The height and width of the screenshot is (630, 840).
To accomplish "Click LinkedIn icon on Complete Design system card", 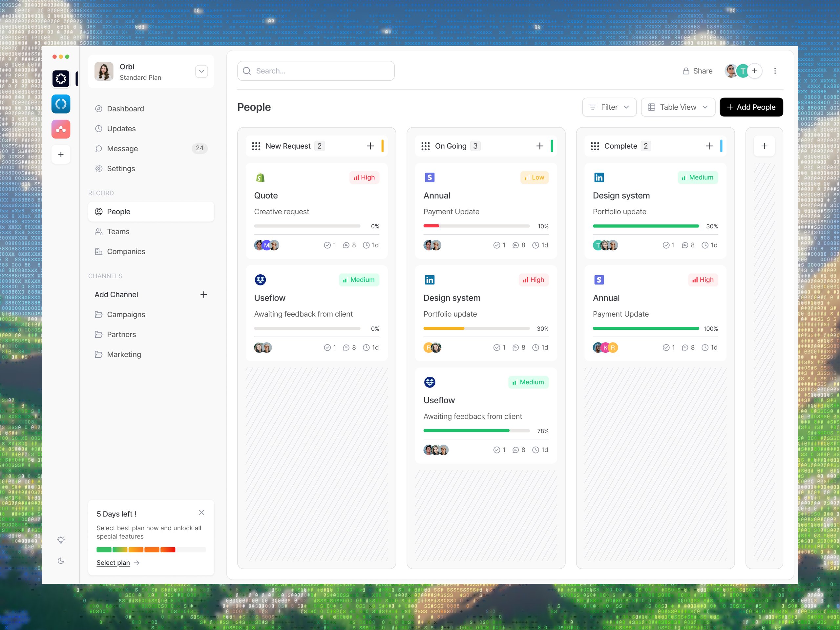I will click(599, 177).
